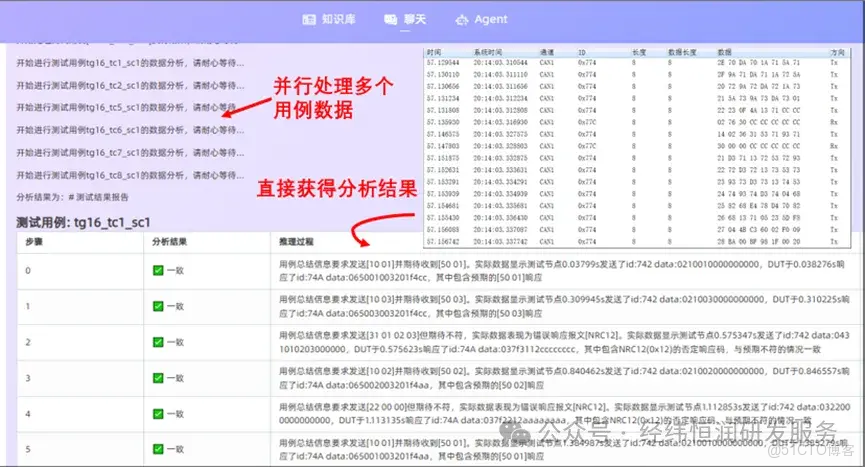
Task: Click Tx direction in the 57.156742 row
Action: click(x=834, y=241)
